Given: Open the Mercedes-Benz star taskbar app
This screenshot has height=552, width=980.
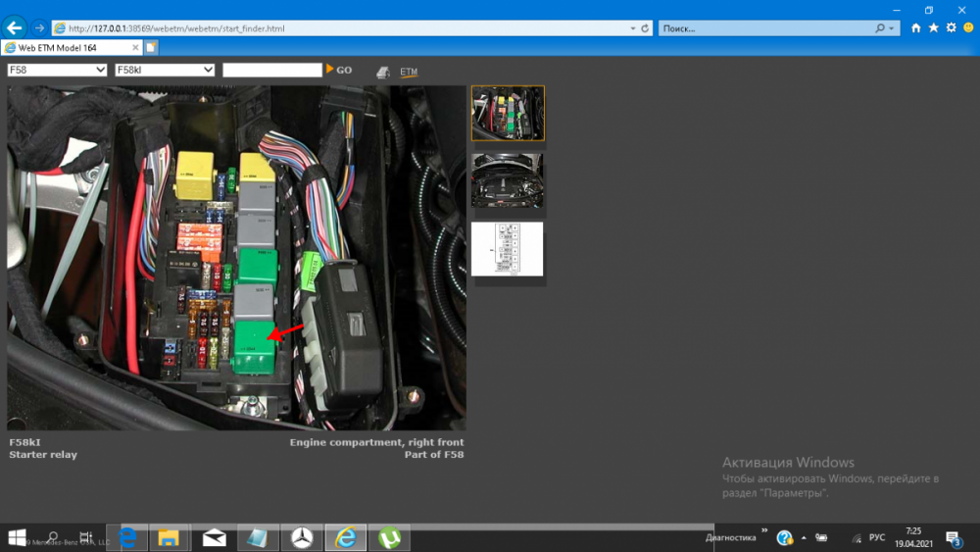Looking at the screenshot, I should [x=302, y=537].
